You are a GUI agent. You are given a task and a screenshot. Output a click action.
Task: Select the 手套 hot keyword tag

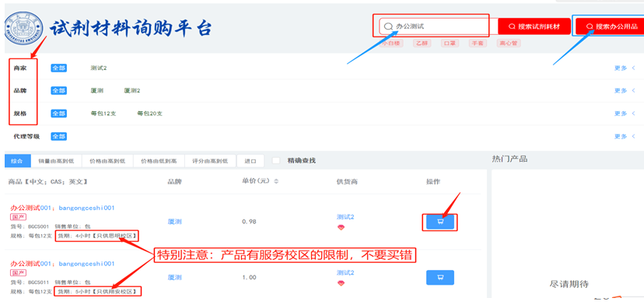[x=478, y=43]
